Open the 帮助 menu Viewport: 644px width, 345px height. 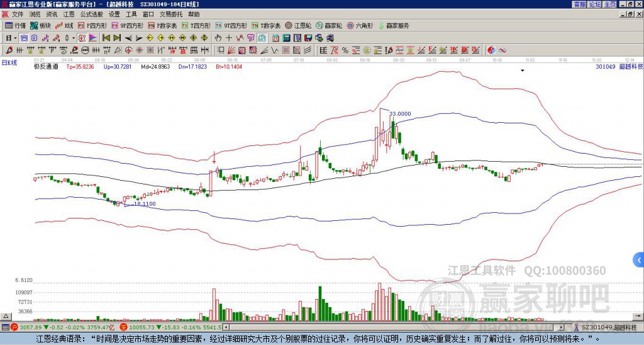[x=194, y=14]
